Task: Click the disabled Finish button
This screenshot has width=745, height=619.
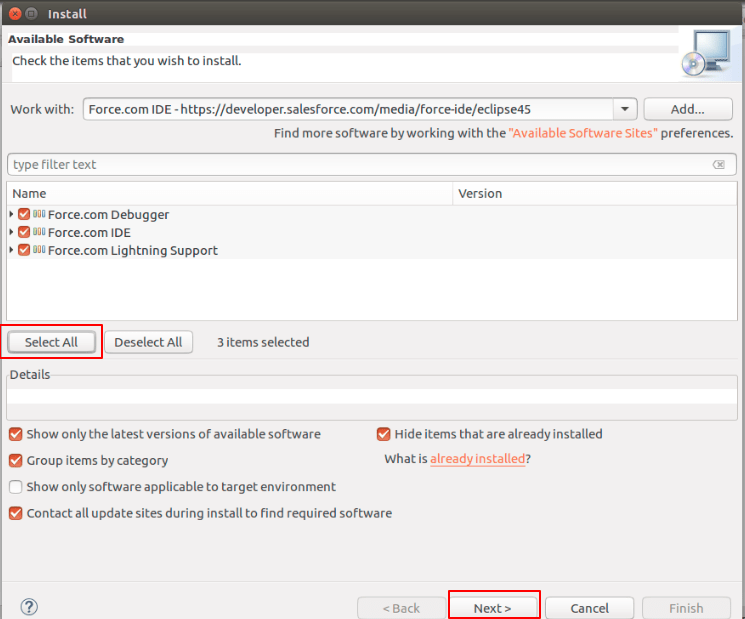Action: coord(686,608)
